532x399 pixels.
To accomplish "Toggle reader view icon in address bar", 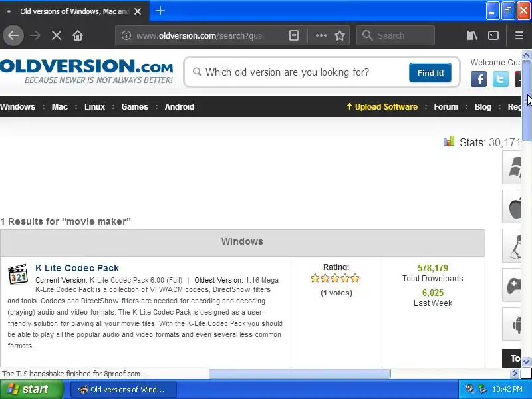I will click(x=294, y=35).
